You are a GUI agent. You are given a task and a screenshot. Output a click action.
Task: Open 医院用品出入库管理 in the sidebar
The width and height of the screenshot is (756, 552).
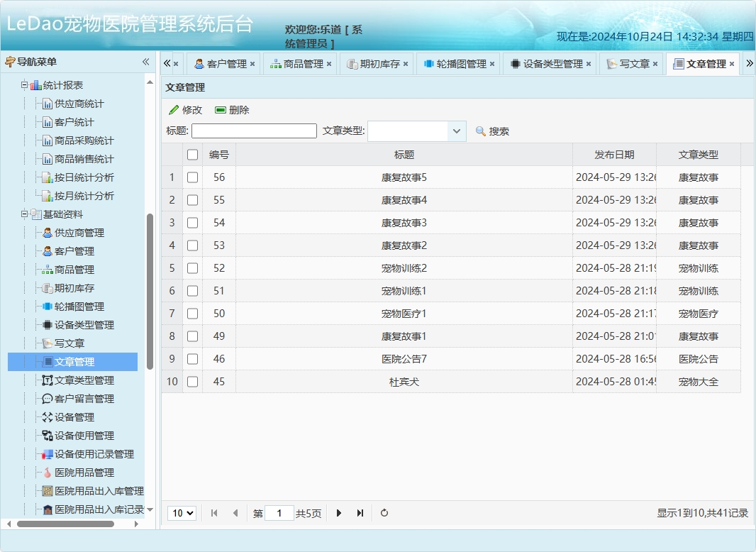tap(97, 491)
